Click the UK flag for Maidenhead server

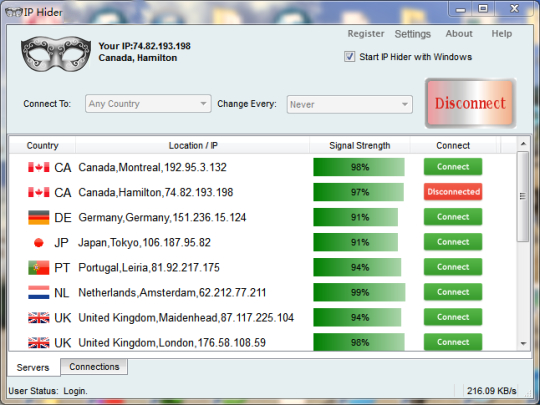(x=39, y=318)
